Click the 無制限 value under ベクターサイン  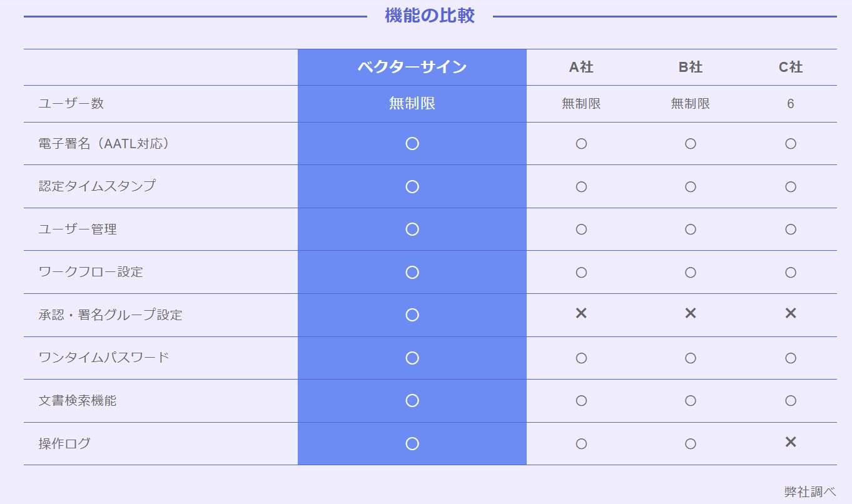412,104
